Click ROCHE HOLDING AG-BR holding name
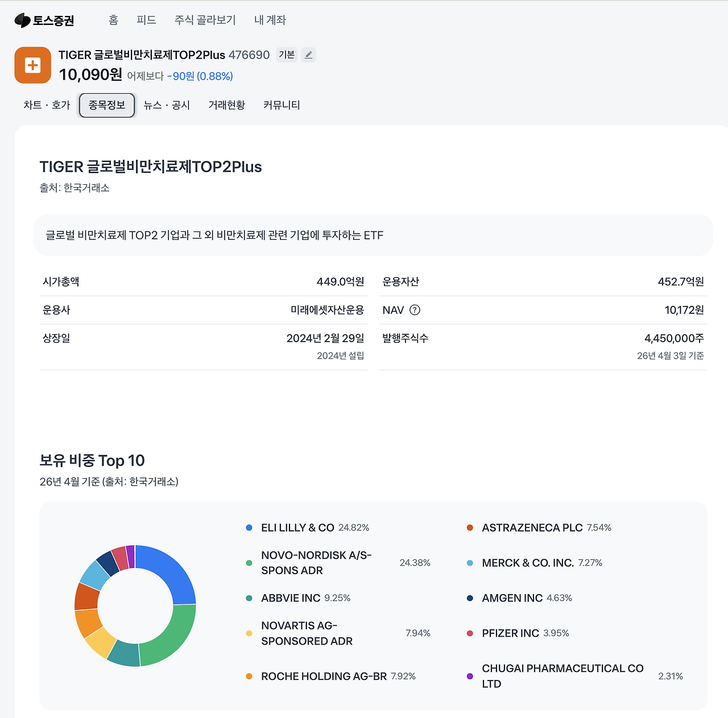This screenshot has height=718, width=728. point(324,677)
